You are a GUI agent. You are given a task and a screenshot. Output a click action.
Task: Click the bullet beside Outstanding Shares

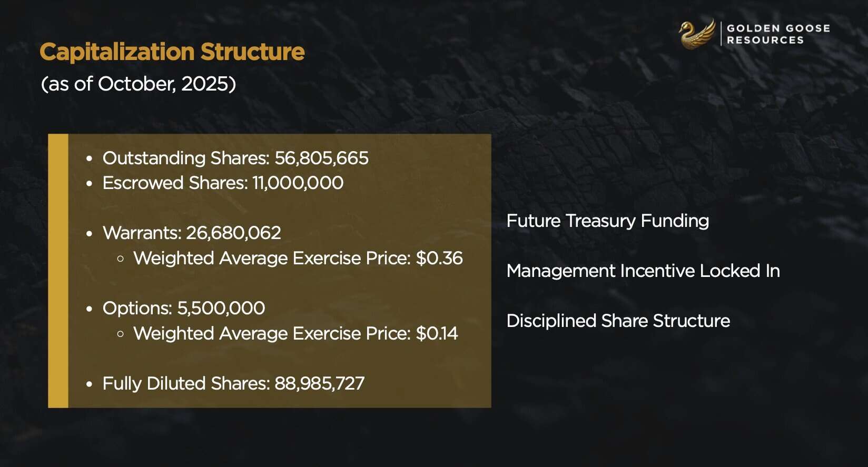[90, 158]
